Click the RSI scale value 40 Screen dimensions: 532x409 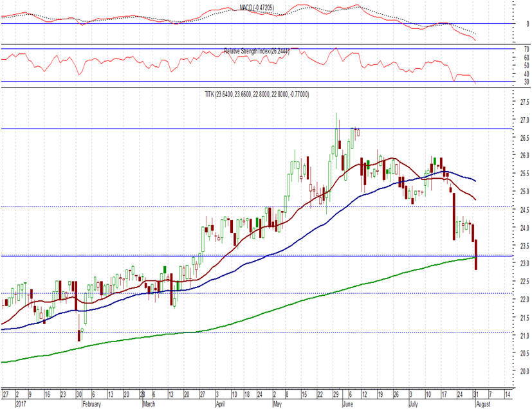click(526, 74)
